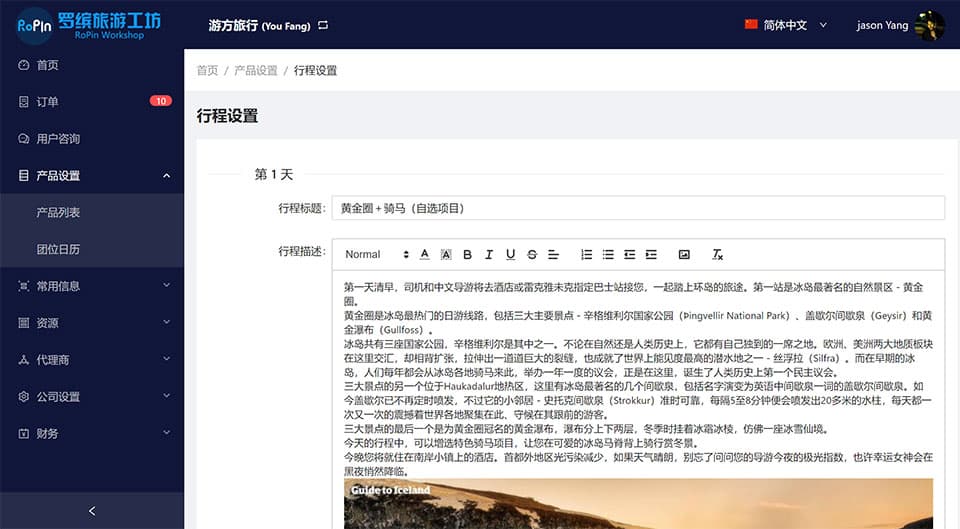Create a bulleted list
This screenshot has height=529, width=960.
coord(608,254)
